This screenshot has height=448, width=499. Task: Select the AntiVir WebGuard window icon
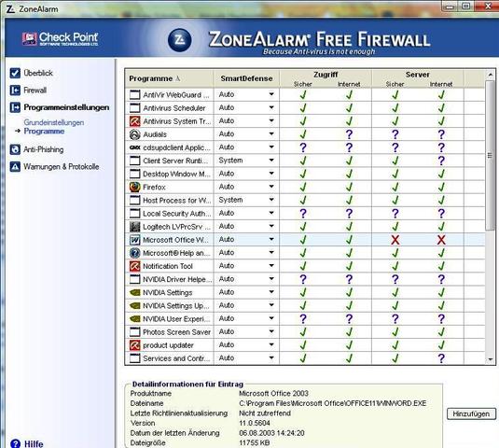[x=135, y=94]
